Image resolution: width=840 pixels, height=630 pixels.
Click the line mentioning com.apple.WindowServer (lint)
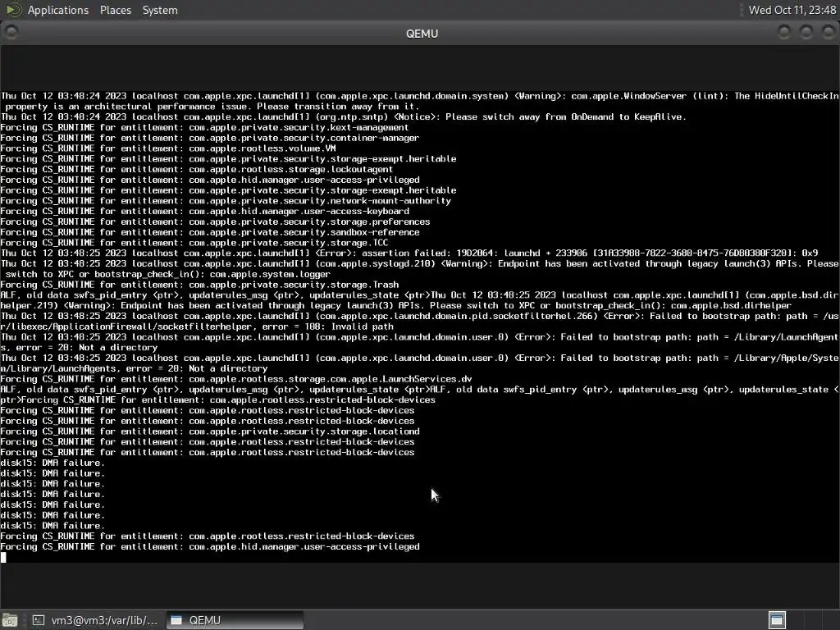pos(419,96)
